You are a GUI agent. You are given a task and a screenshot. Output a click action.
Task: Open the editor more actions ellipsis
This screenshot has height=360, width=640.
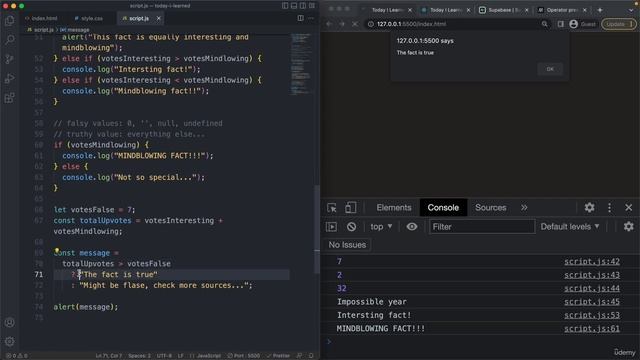[311, 18]
